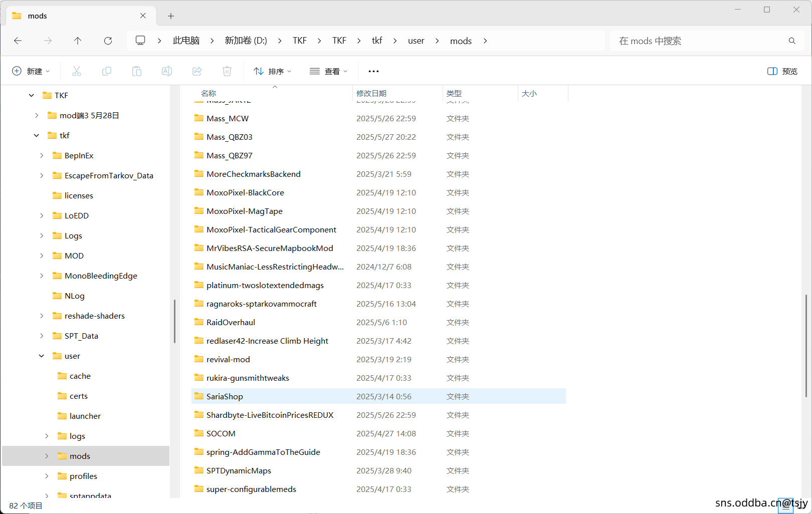Click the navigation pane scrollbar
This screenshot has width=812, height=514.
174,321
